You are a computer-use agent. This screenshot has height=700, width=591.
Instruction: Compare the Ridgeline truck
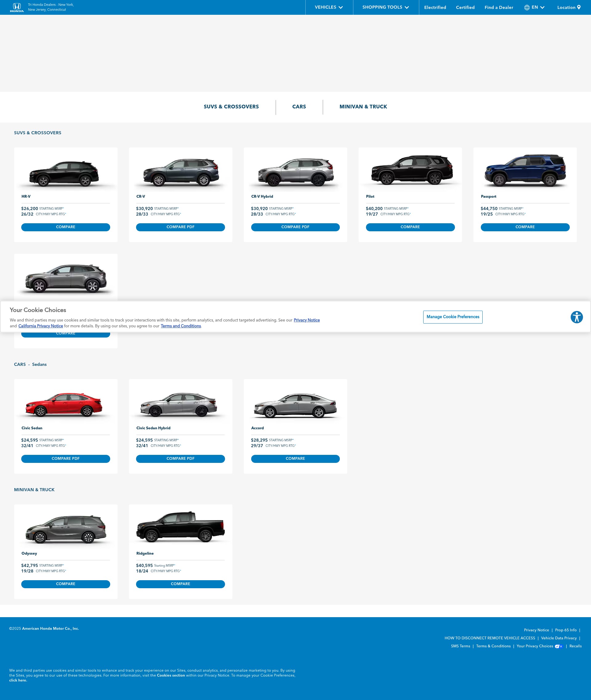click(x=180, y=584)
